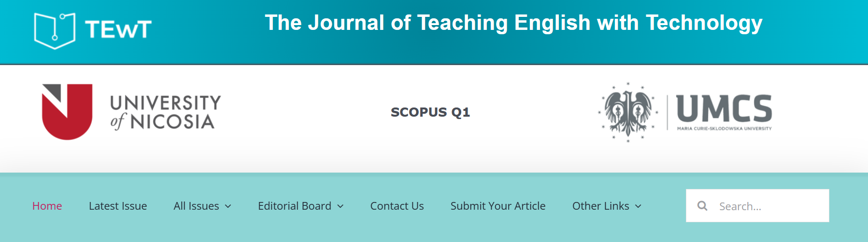Open the Latest Issue page
868x242 pixels.
coord(118,206)
